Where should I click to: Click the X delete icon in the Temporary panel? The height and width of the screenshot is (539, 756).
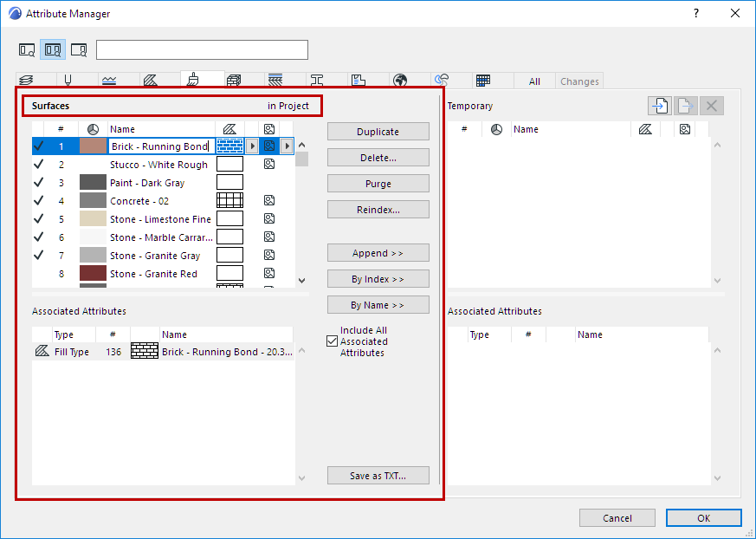[x=711, y=106]
